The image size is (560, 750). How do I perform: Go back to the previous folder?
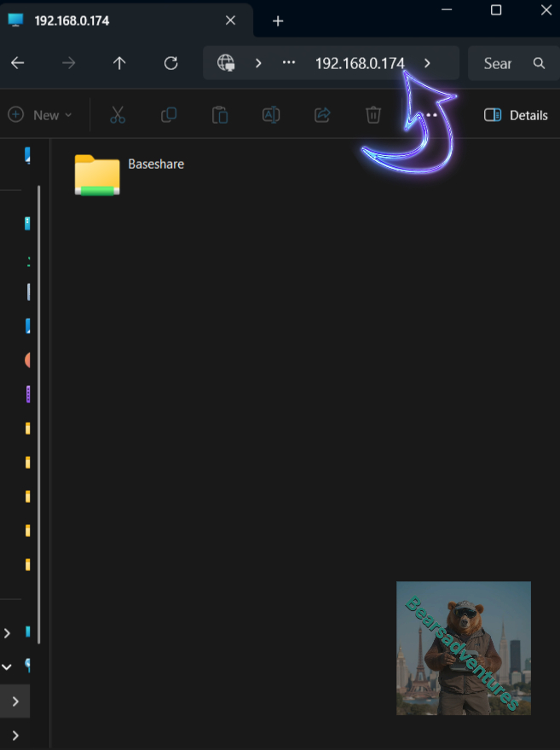17,63
